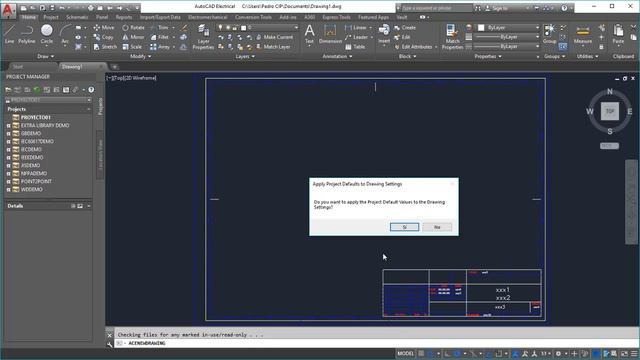The height and width of the screenshot is (360, 640).
Task: Open the Panel ribbon tab
Action: [102, 17]
